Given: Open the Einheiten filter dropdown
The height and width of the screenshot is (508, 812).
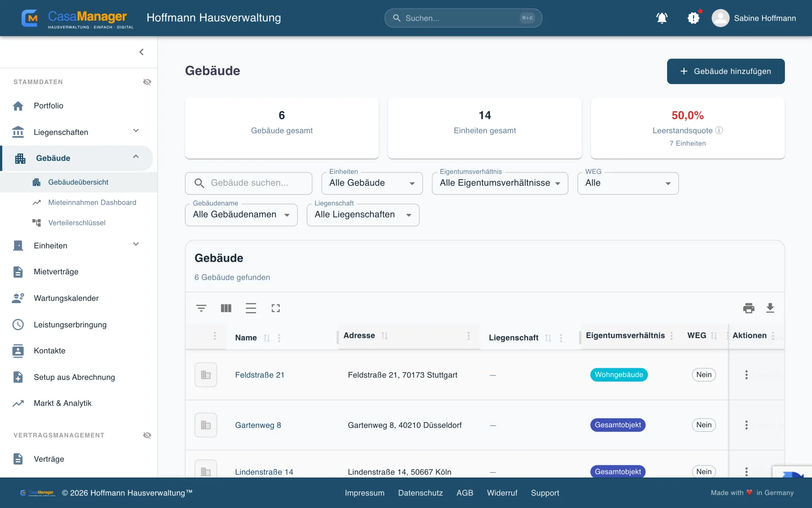Looking at the screenshot, I should click(372, 183).
